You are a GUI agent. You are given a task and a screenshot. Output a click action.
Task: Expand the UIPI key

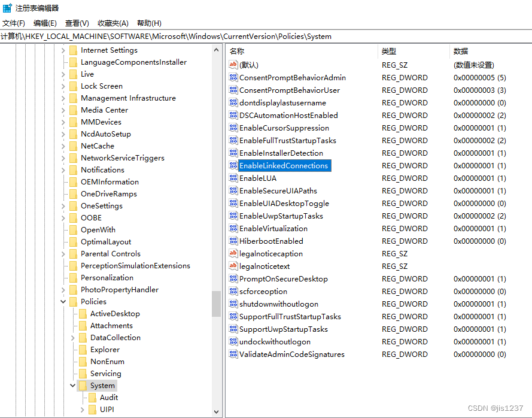pos(82,410)
